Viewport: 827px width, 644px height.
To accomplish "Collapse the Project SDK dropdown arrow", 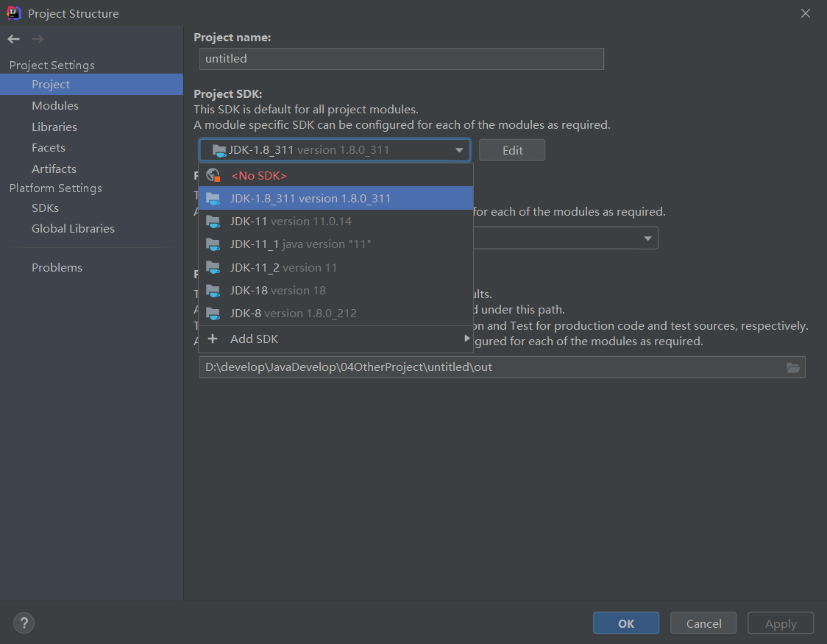I will [x=459, y=150].
